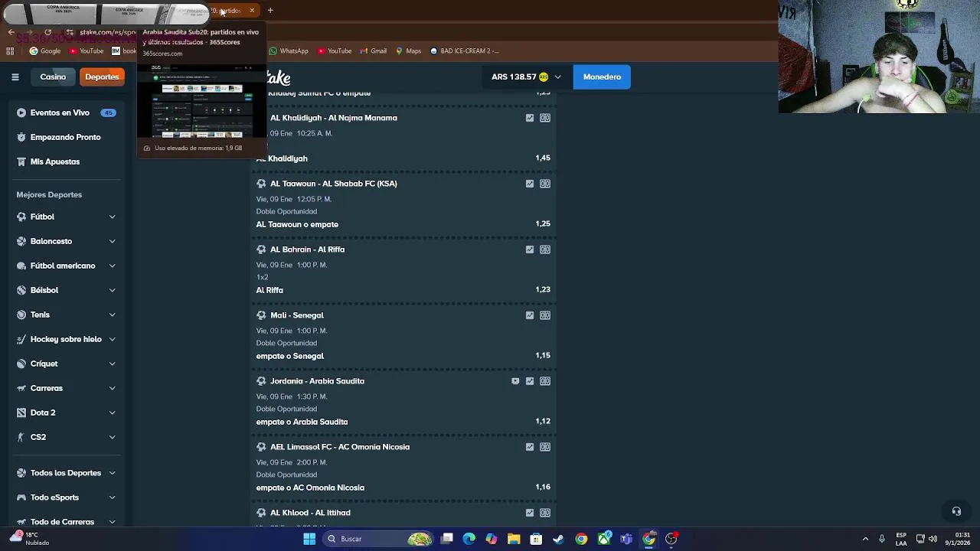Open File Explorer from the taskbar
980x551 pixels.
click(x=514, y=539)
